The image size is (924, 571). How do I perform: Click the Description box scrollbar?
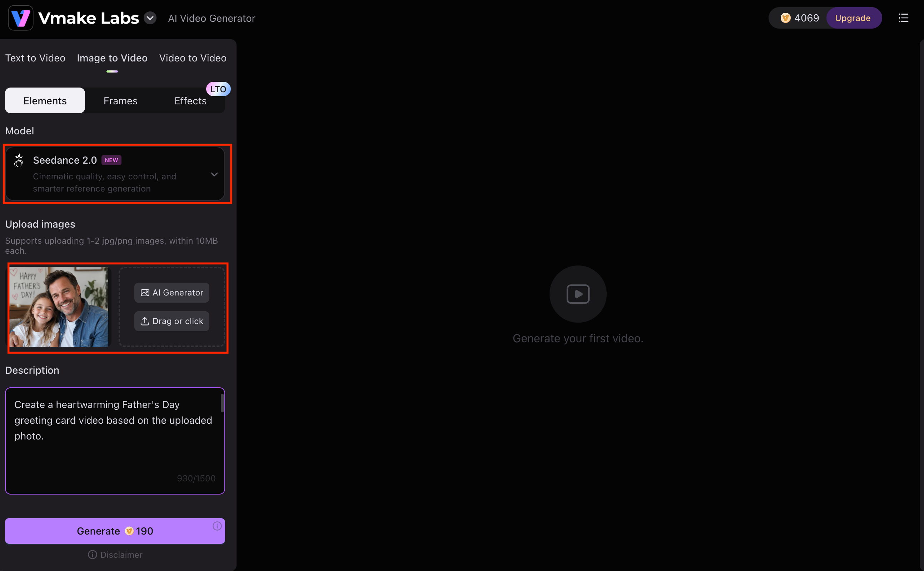pos(222,403)
